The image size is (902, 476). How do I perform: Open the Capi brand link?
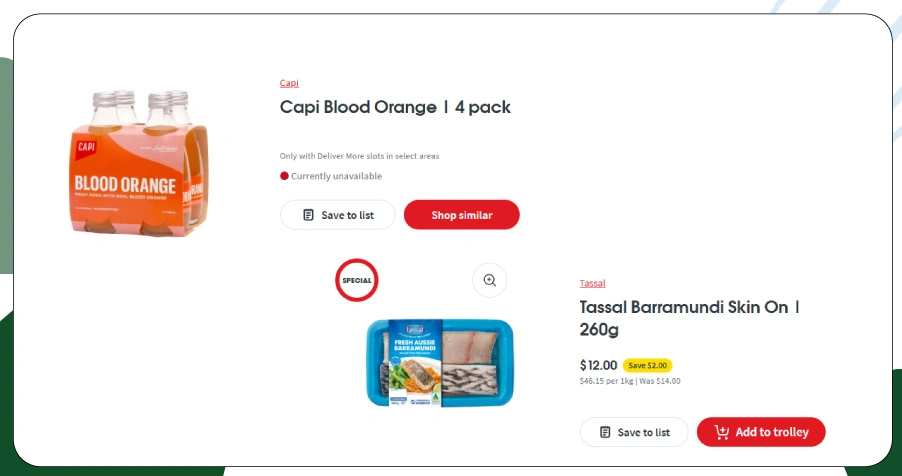[x=289, y=83]
